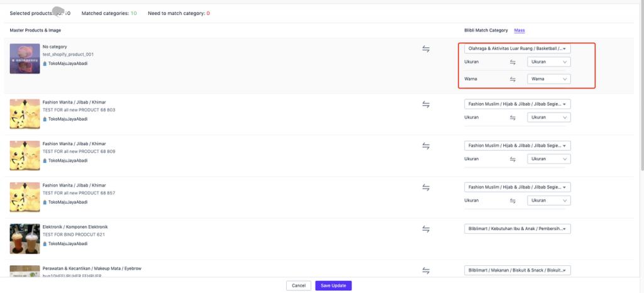Open the Ukuran dropdown for PRODUCT 68 803
The height and width of the screenshot is (293, 644).
[548, 118]
